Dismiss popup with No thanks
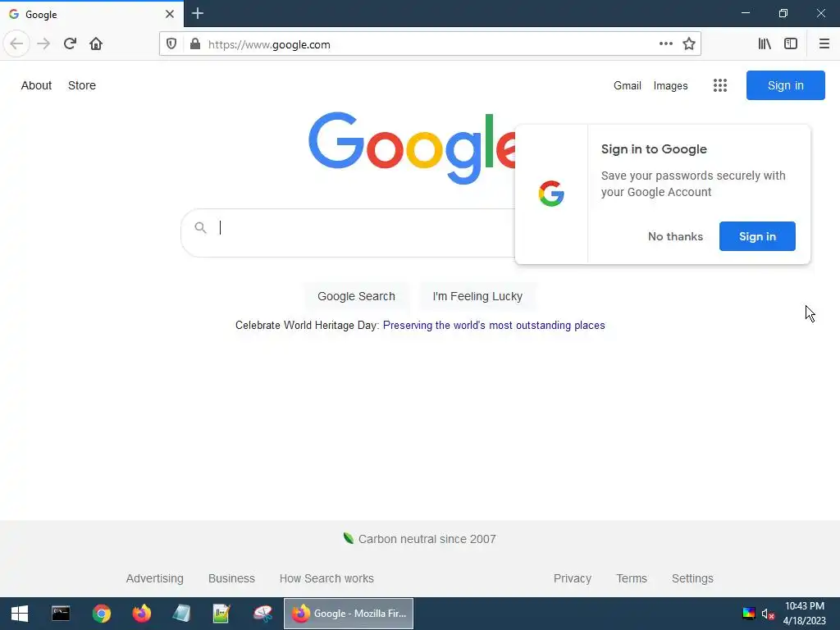840x630 pixels. coord(675,236)
